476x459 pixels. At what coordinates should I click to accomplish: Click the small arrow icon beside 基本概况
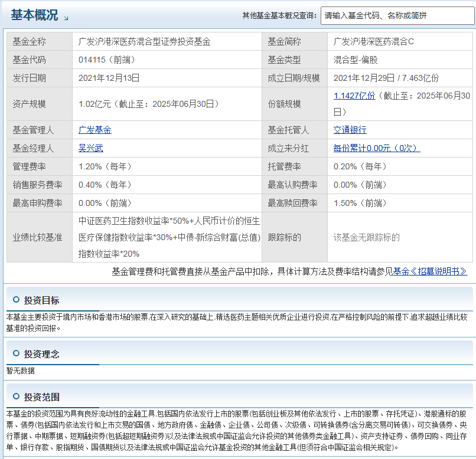(66, 18)
